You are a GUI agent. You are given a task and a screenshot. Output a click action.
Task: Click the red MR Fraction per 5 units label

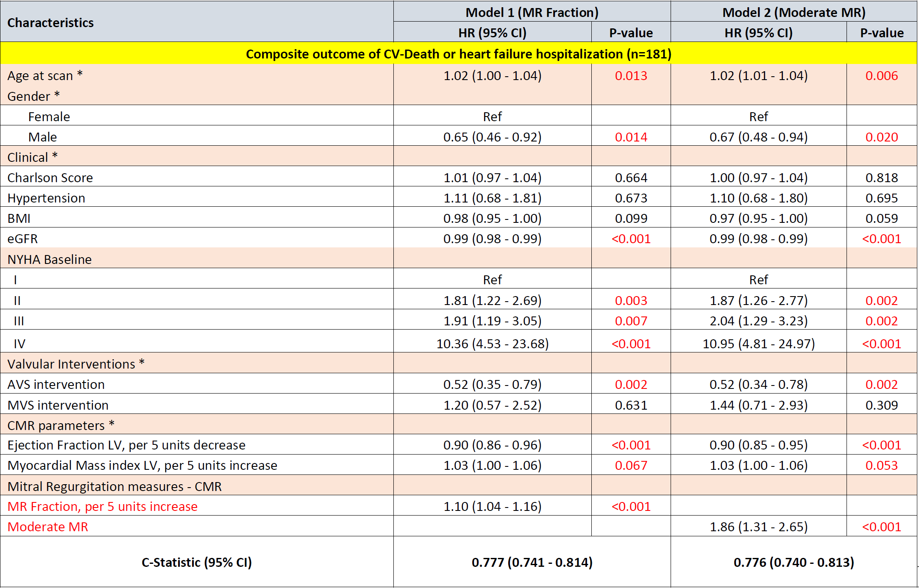(x=102, y=506)
